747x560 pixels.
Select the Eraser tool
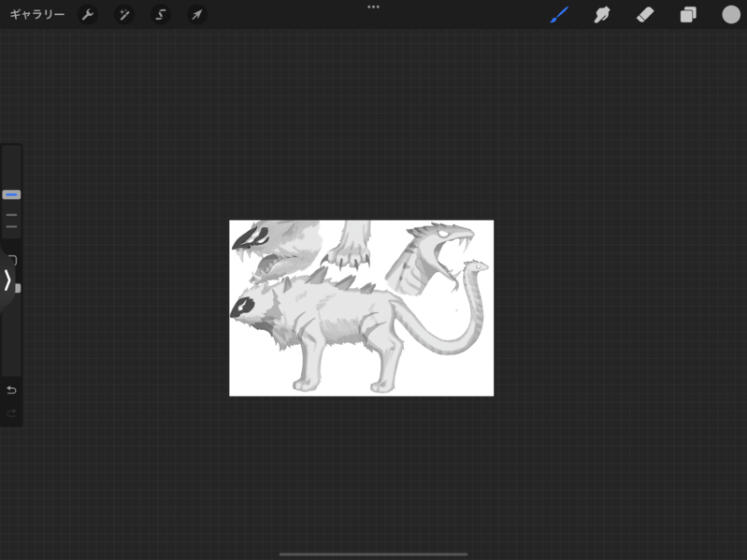click(645, 15)
